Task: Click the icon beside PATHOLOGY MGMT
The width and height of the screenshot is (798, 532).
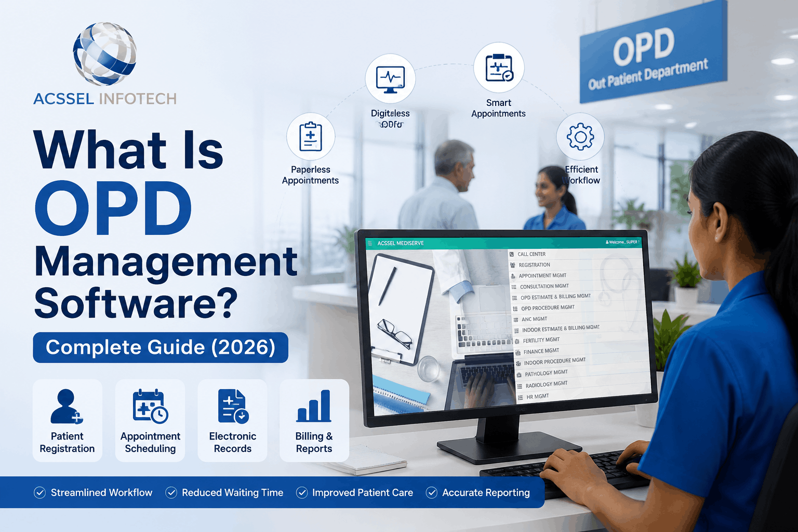Action: click(x=519, y=374)
